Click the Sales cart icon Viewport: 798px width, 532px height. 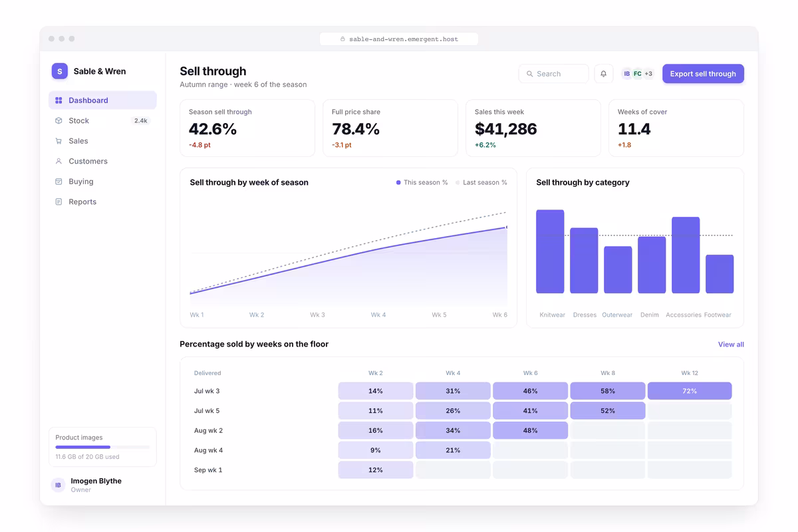click(59, 141)
